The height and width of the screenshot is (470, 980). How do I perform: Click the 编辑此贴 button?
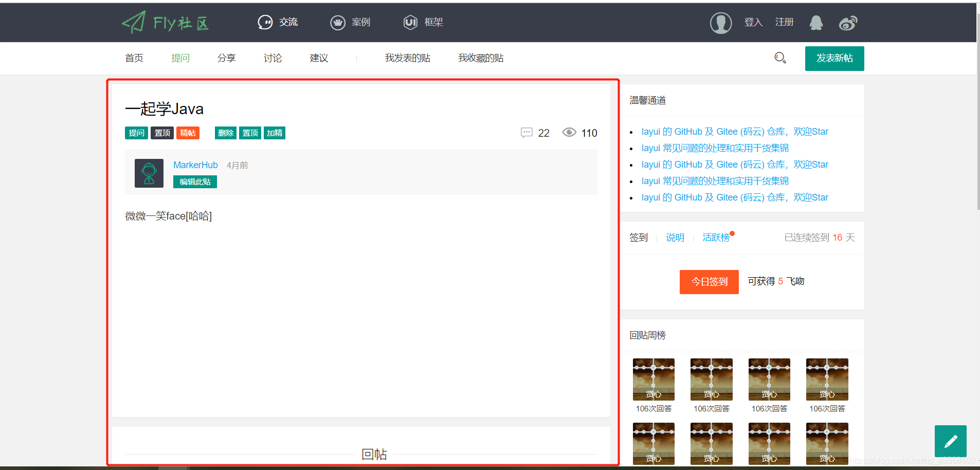tap(195, 182)
